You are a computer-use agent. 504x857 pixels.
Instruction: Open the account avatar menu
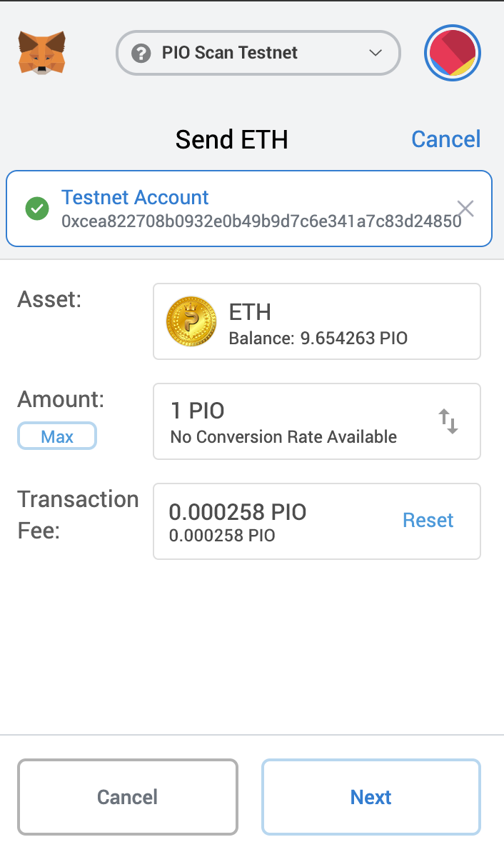pos(453,53)
